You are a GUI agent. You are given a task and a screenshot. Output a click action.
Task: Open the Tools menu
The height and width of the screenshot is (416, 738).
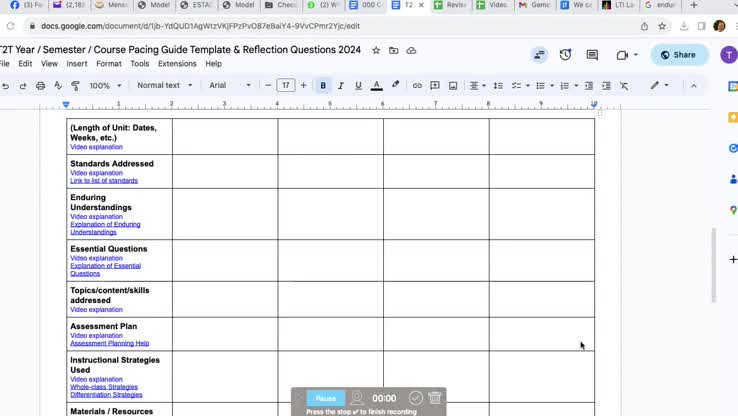pos(140,64)
